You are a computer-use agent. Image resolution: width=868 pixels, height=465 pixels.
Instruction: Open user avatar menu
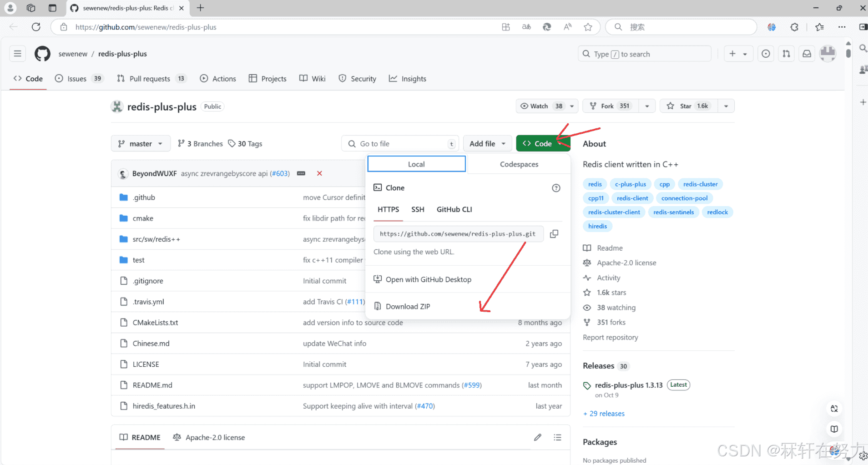click(828, 54)
